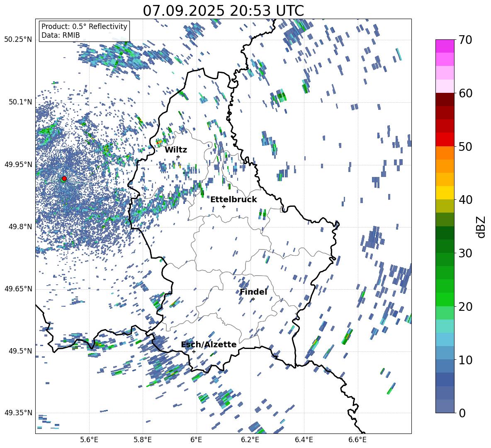Click the bright green colorbar segment at 20

(445, 299)
